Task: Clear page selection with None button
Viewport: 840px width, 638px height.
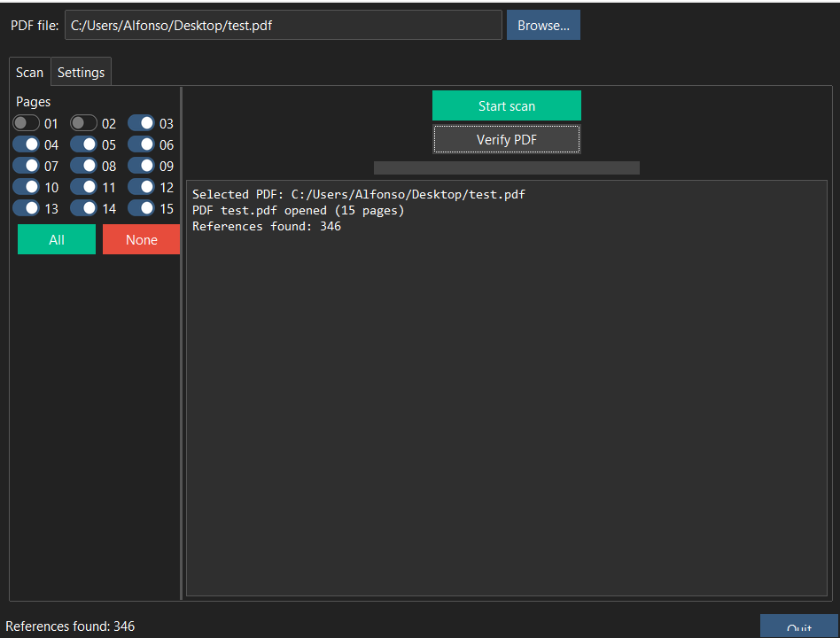Action: [141, 239]
